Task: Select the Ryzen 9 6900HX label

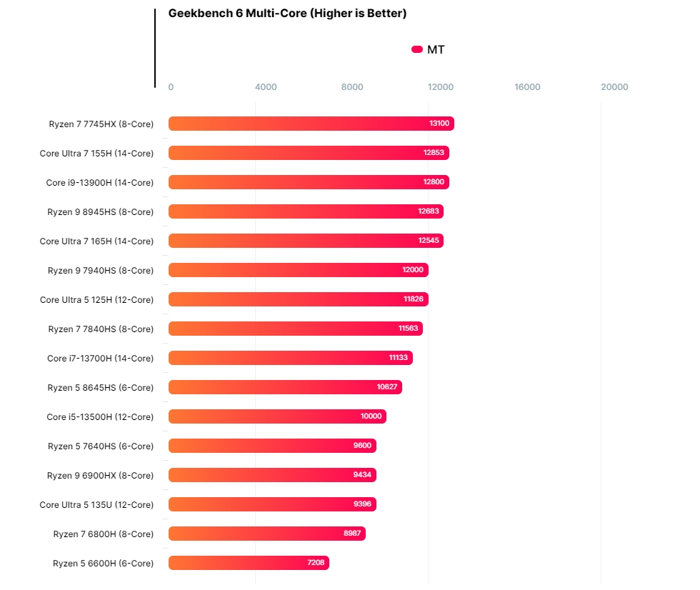Action: (101, 476)
